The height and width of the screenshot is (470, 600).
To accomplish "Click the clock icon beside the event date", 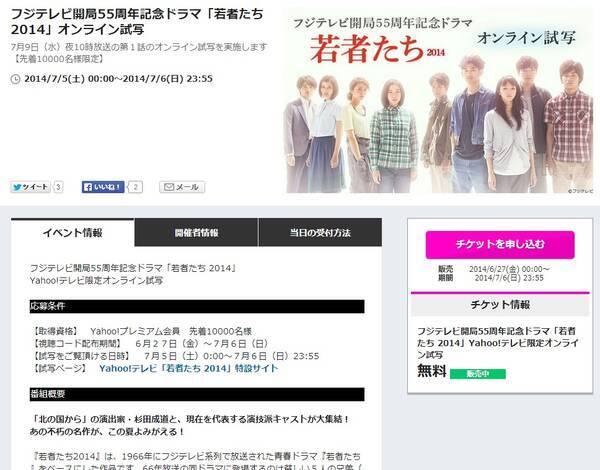I will (x=15, y=79).
